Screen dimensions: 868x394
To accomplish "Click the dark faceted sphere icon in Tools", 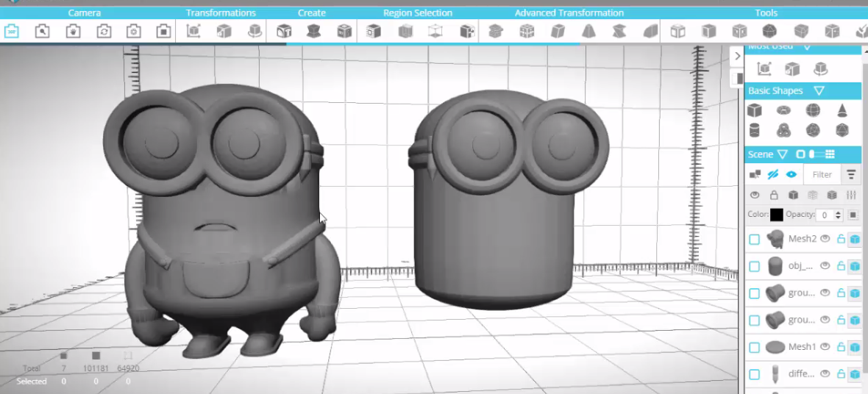I will [769, 31].
